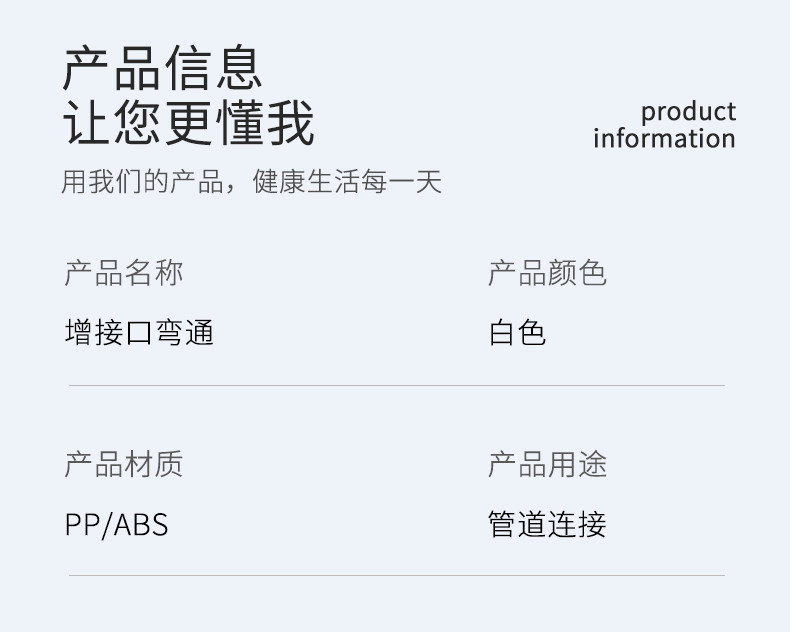Screen dimensions: 790x632
Task: Click the ABS part of material text
Action: click(141, 525)
